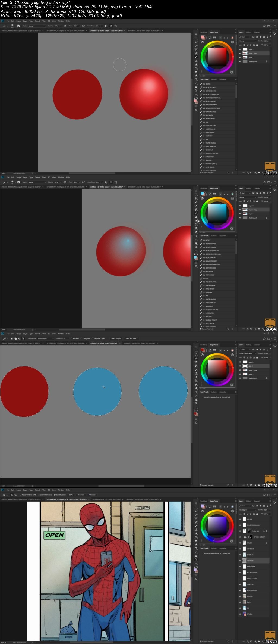Image resolution: width=278 pixels, height=644 pixels.
Task: Open Linear Dodge blend dropdown in 00:07:10 frame
Action: coord(248,353)
